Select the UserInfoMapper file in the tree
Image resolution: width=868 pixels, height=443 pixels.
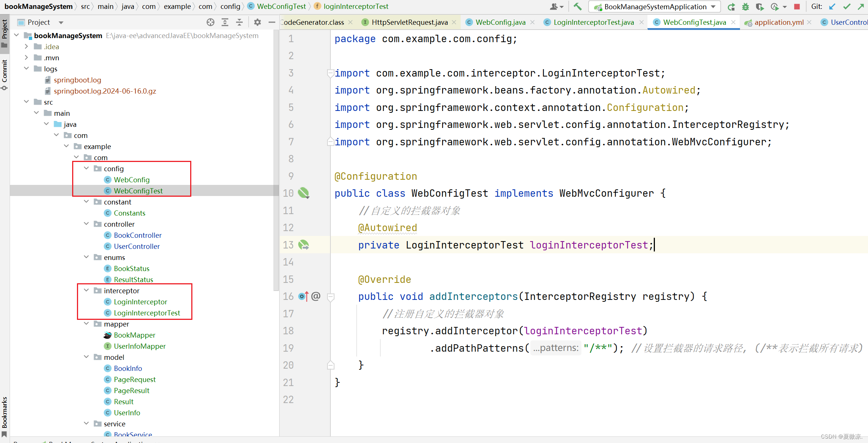point(139,346)
